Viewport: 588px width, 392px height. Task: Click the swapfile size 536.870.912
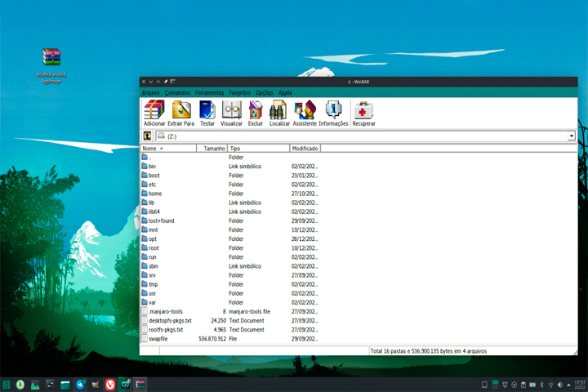pos(212,339)
